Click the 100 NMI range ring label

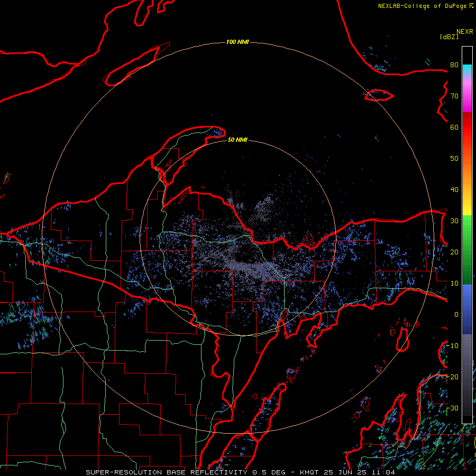click(237, 42)
